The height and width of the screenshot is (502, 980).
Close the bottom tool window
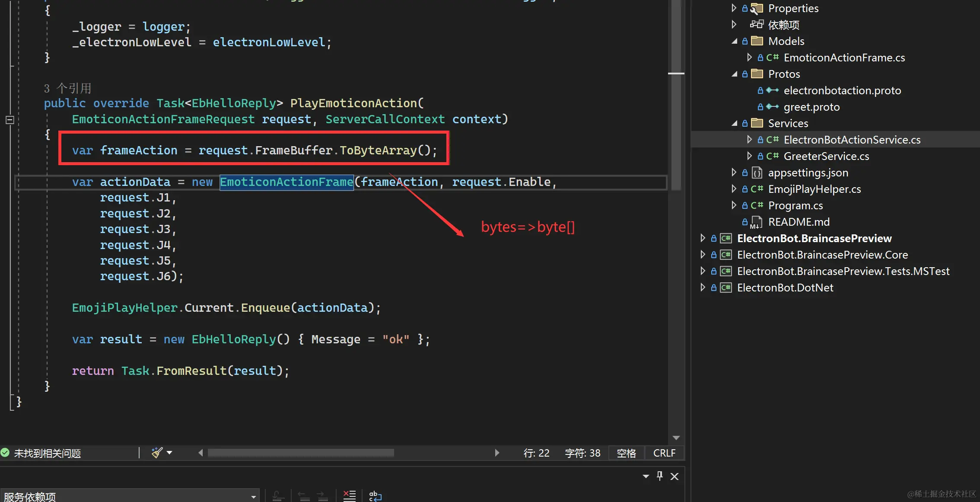[675, 476]
